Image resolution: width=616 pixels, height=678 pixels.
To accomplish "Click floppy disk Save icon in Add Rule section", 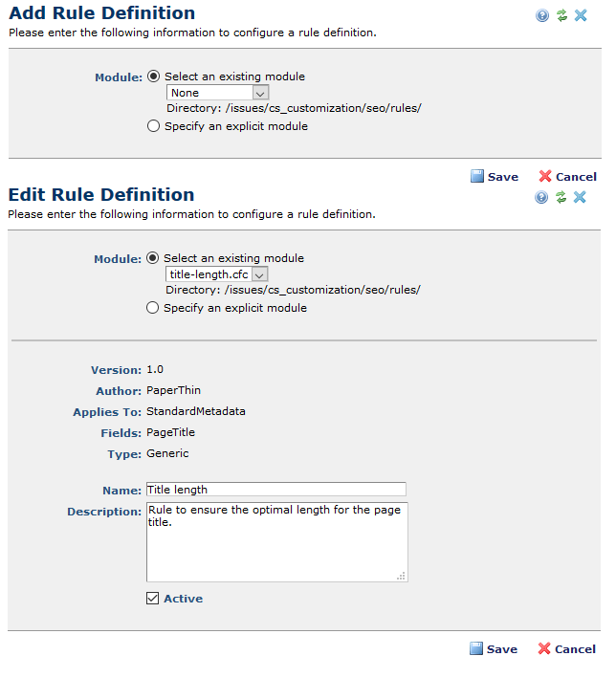I will click(477, 176).
